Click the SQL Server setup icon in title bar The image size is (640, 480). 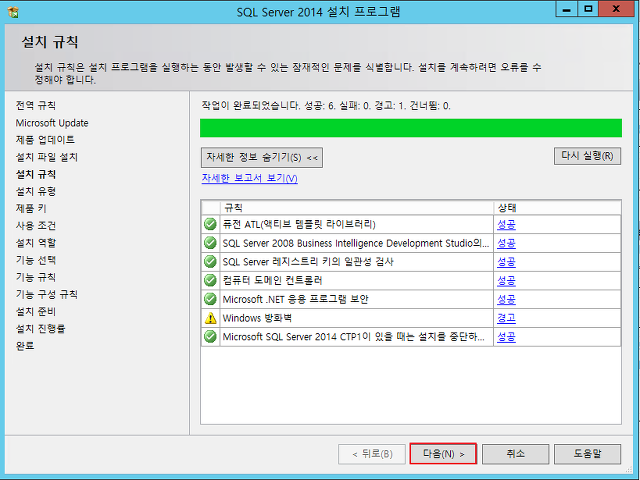13,12
